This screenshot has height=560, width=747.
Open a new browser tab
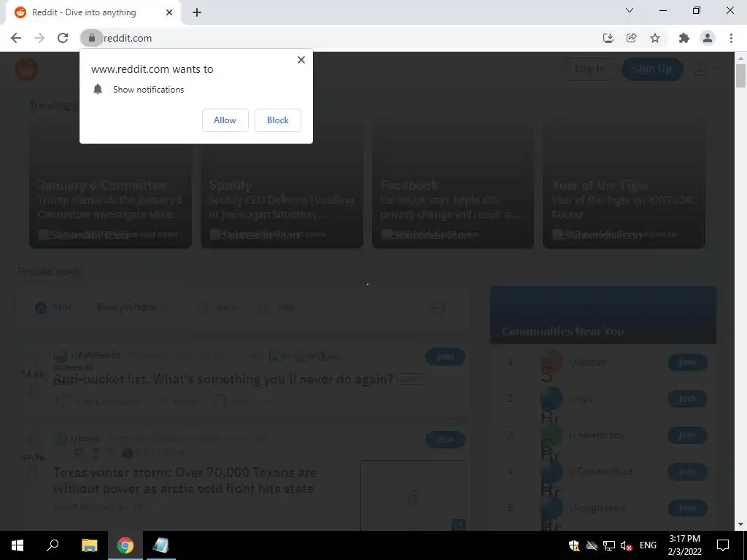[197, 12]
